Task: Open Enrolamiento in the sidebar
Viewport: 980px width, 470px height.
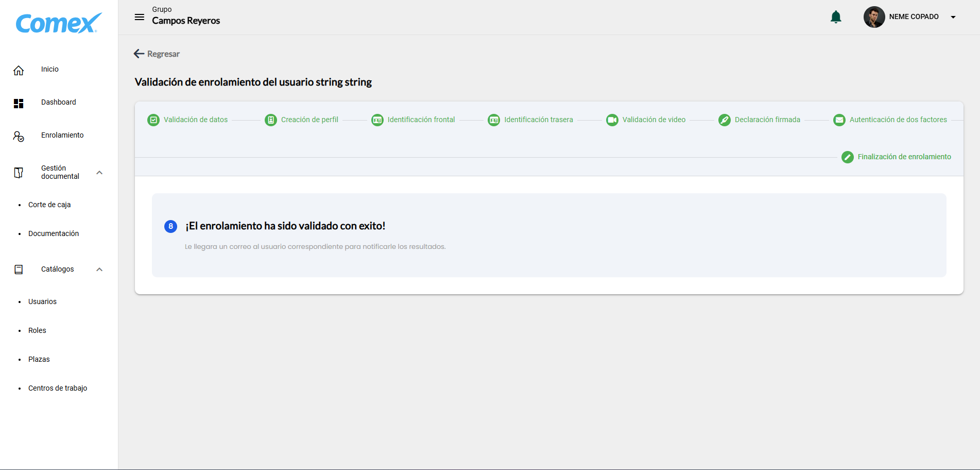Action: (62, 136)
